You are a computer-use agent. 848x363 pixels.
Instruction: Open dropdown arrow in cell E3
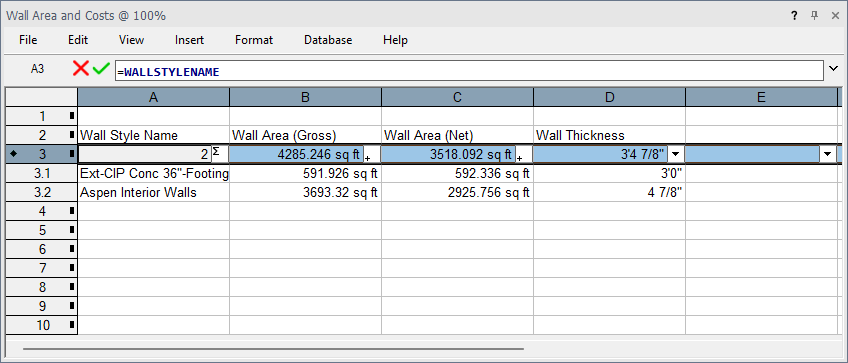pos(827,154)
